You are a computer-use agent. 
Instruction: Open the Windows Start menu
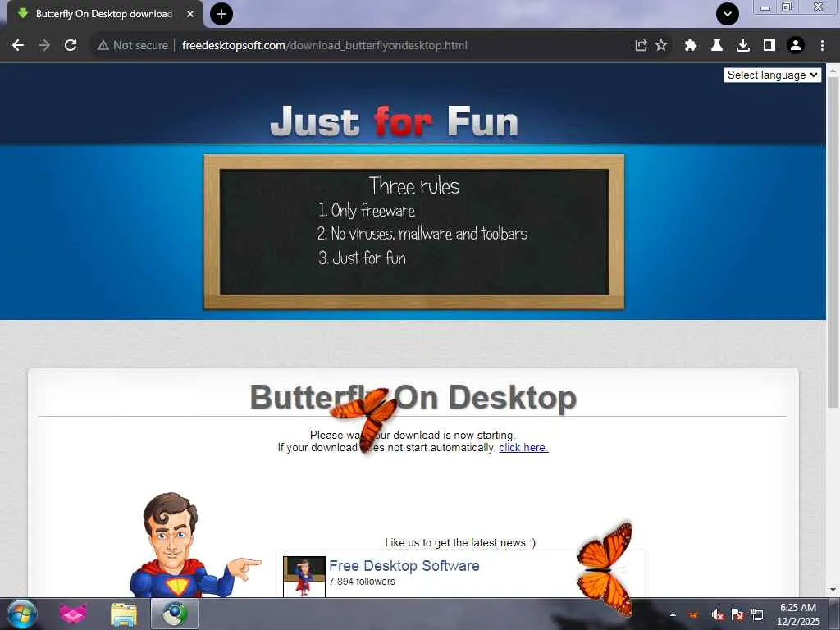[21, 614]
